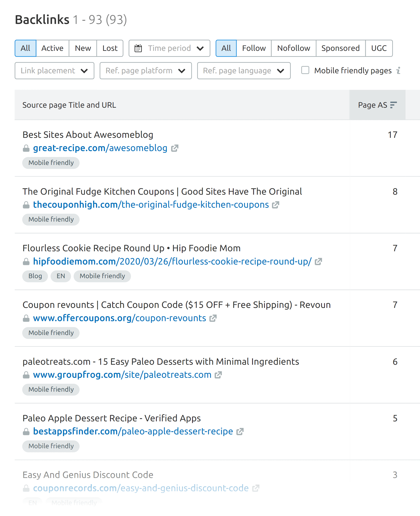420x516 pixels.
Task: Open the hipfoodiemom.com flourless cookie link
Action: point(172,262)
